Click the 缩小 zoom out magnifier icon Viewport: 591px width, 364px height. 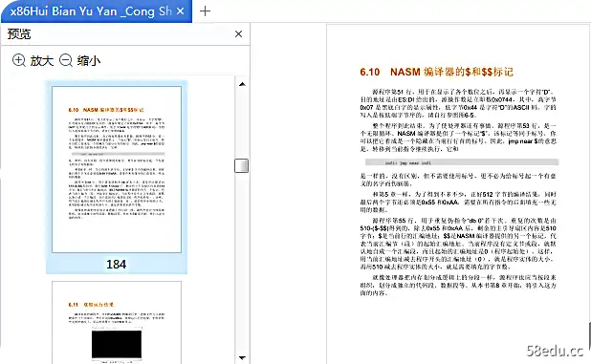(x=66, y=60)
